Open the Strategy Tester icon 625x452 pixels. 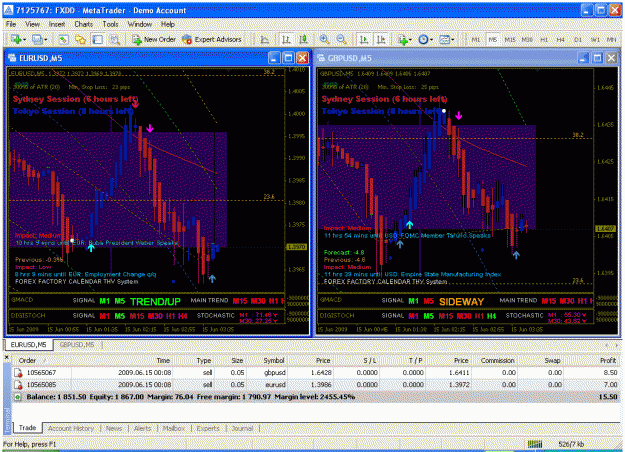115,39
